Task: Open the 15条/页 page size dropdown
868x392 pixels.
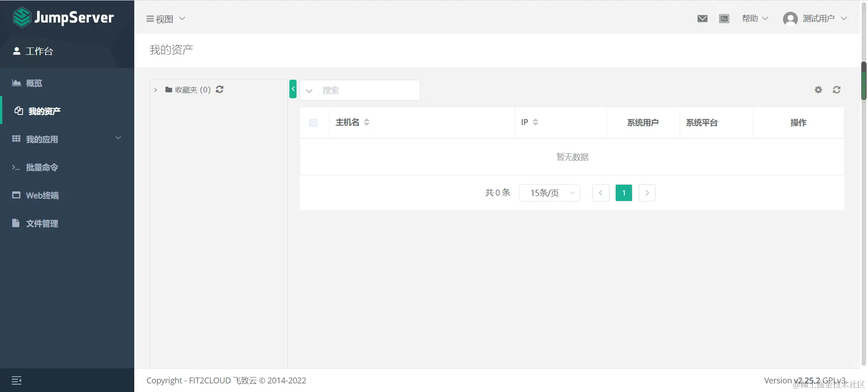Action: pyautogui.click(x=549, y=193)
